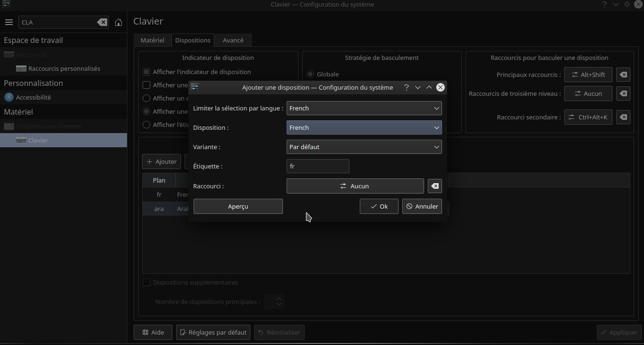Switch to the Dispositions tab
This screenshot has height=345, width=644.
pos(193,40)
